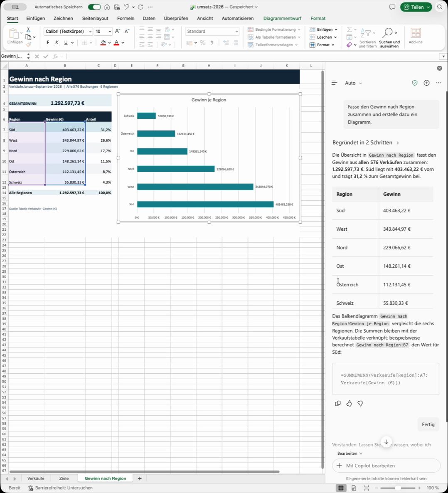Click the Mit Copilot bearbeiten input
448x493 pixels.
pos(386,466)
